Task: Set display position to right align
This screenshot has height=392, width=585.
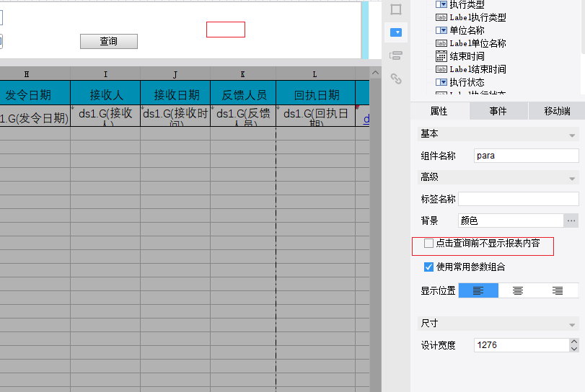Action: point(558,290)
